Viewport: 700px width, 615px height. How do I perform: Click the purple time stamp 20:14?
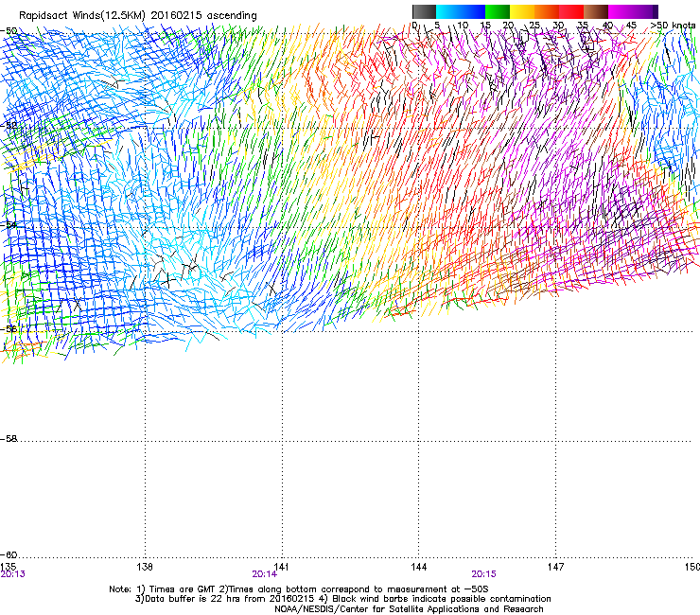pos(264,574)
